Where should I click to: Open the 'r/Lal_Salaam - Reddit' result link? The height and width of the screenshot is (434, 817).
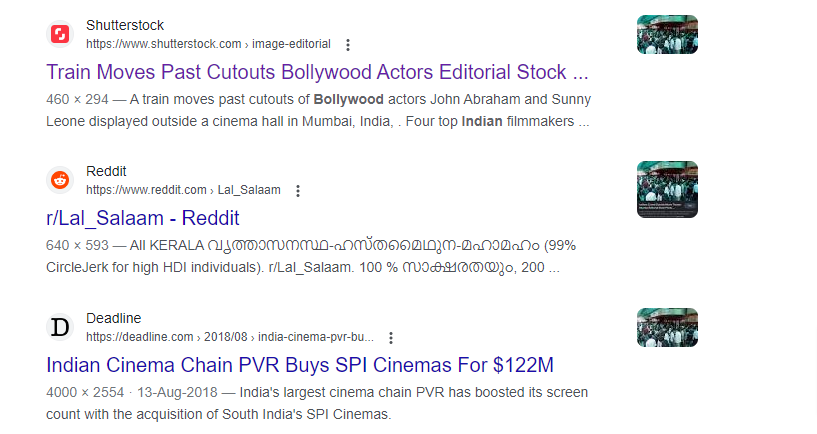[x=143, y=218]
